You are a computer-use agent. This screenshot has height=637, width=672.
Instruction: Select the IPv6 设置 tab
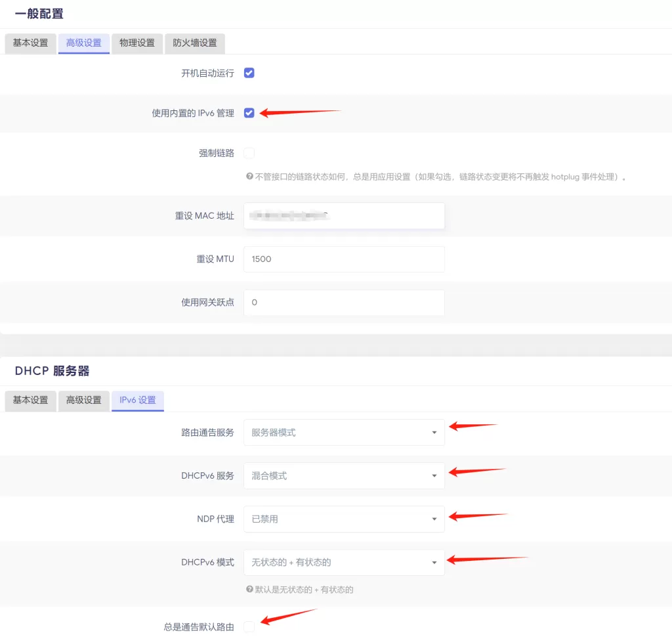[x=138, y=401]
